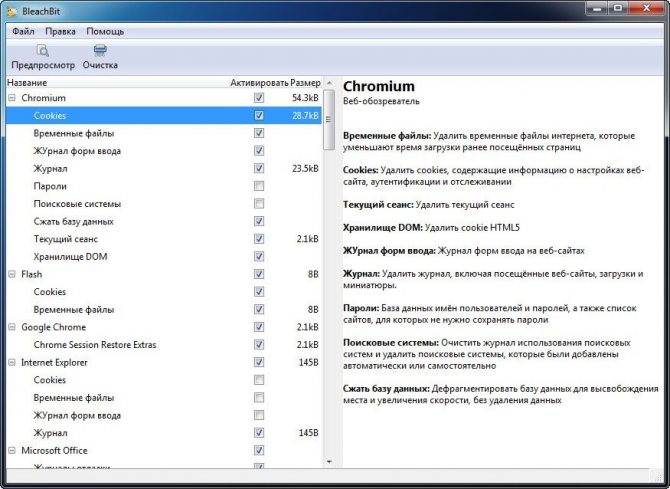This screenshot has height=489, width=670.
Task: Click the Размер column header
Action: click(x=305, y=81)
